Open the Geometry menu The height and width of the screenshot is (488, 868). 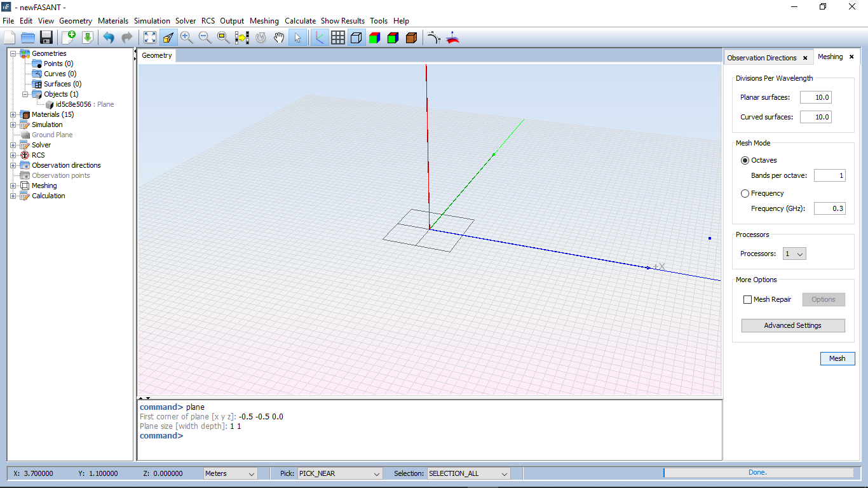tap(76, 21)
